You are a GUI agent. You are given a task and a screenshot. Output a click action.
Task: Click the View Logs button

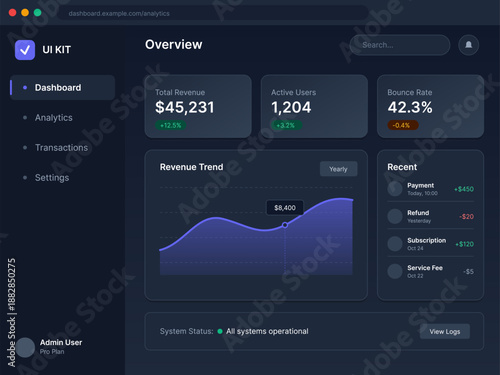445,332
